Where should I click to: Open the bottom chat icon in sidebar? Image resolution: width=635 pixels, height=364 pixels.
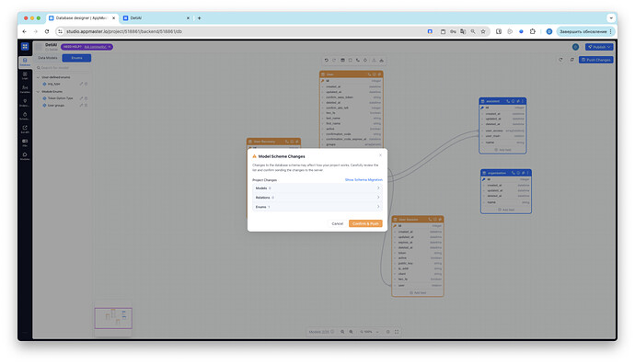25,155
